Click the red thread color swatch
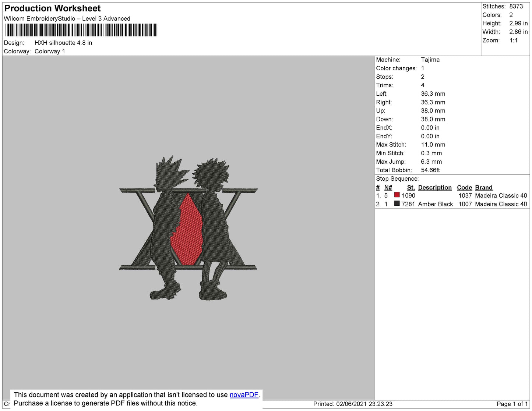Screen dimensions: 532x411 397,195
